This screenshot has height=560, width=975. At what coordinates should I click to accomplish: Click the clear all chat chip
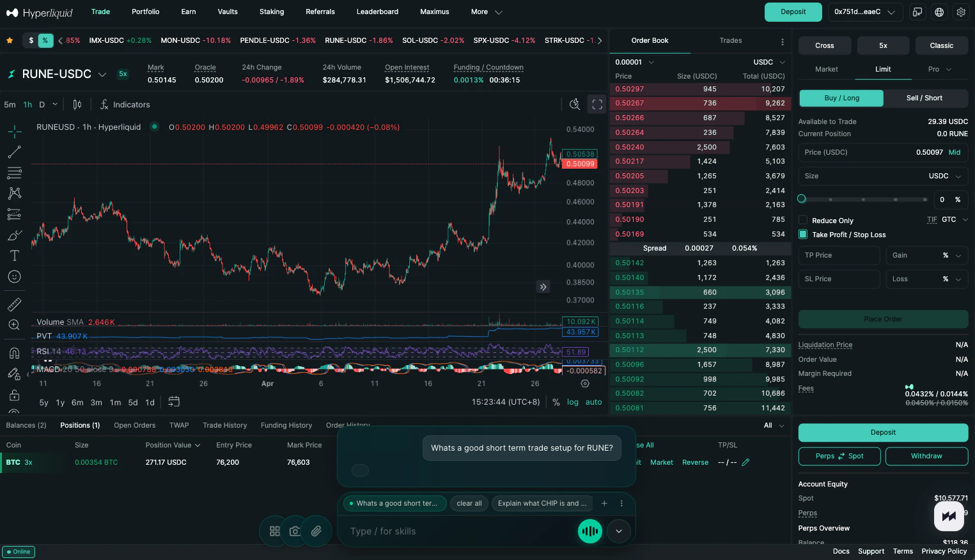tap(469, 503)
